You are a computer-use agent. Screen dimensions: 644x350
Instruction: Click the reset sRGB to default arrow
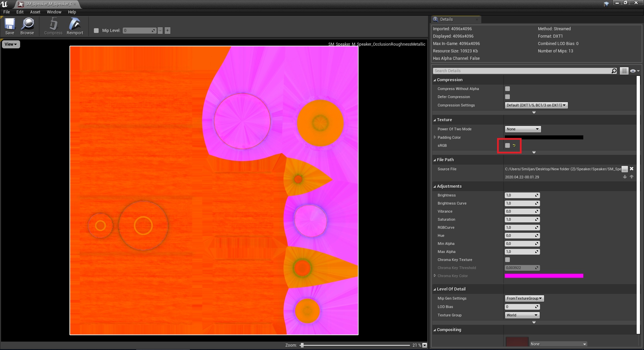[514, 145]
